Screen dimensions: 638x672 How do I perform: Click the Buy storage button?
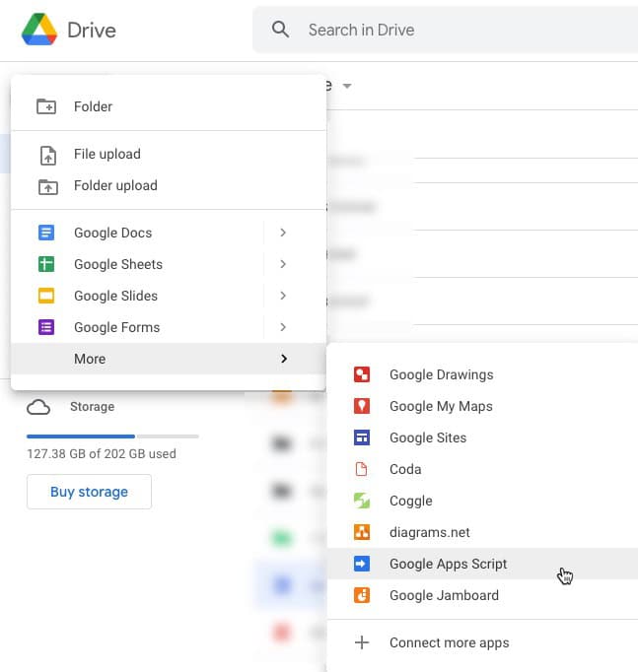click(89, 492)
